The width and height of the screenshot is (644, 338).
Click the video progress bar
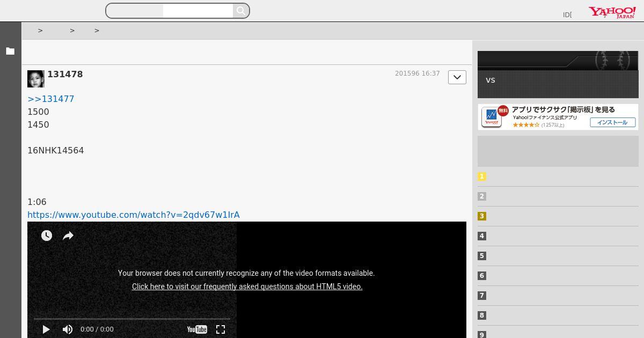(x=132, y=319)
